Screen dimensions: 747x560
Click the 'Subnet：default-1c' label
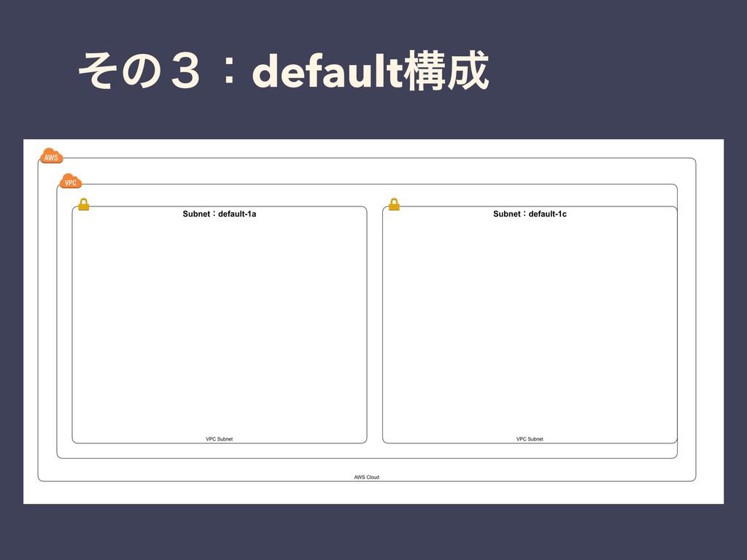(530, 214)
